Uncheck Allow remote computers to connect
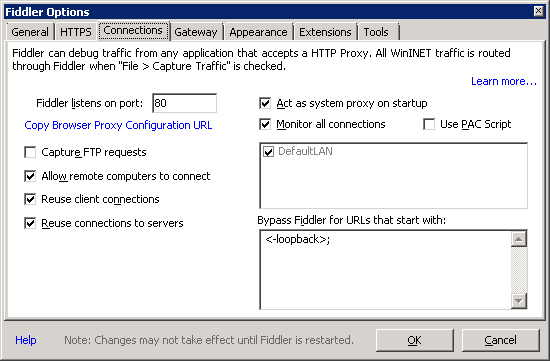This screenshot has height=361, width=550. tap(30, 176)
